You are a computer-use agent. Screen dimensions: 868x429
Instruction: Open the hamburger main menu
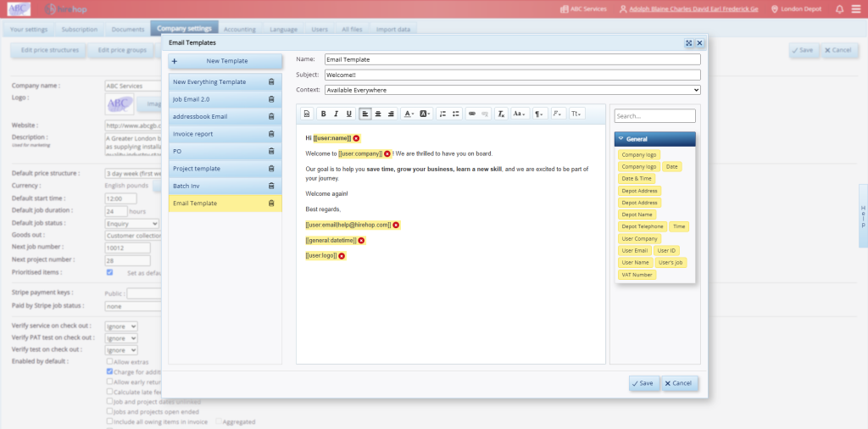pos(856,8)
